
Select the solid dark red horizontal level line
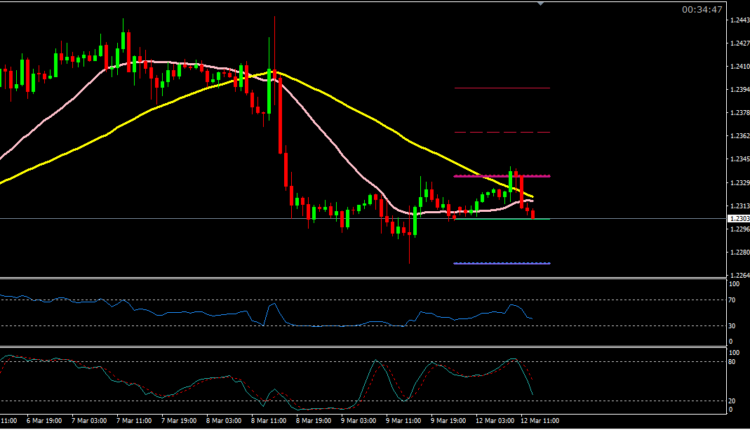click(500, 88)
